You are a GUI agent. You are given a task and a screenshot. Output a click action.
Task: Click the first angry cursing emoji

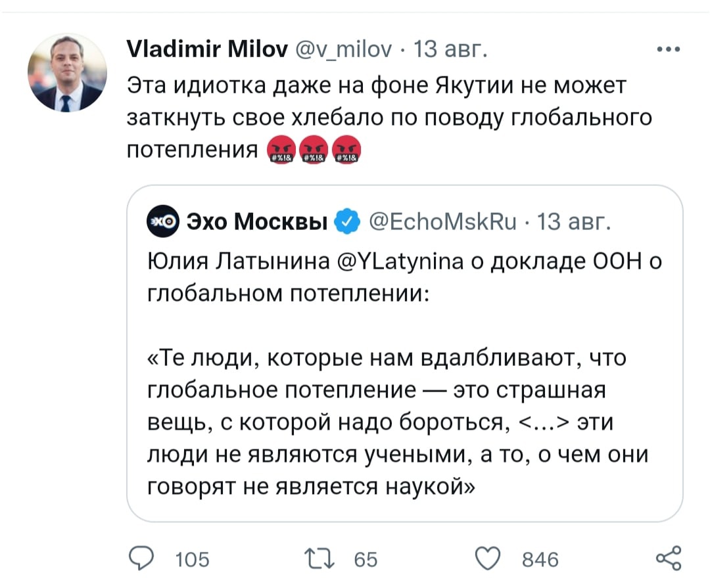[x=281, y=150]
